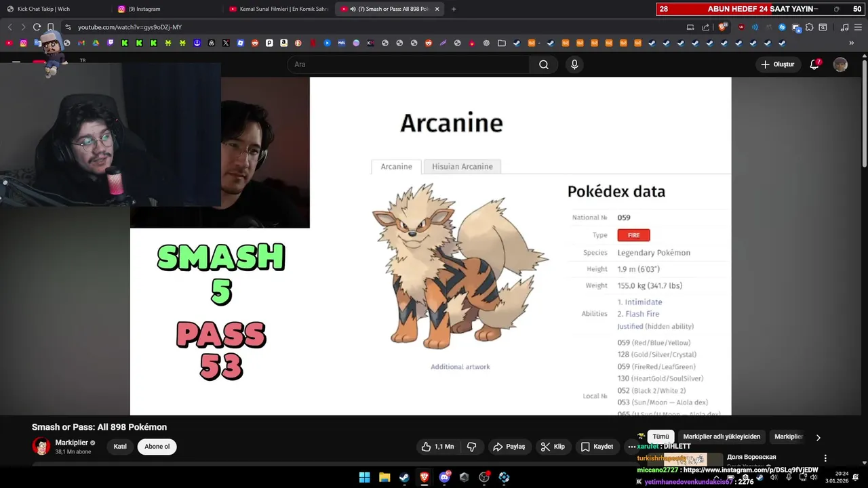868x488 pixels.
Task: Select 'Markiplier adlı yükleyiciden' chip
Action: pos(722,436)
